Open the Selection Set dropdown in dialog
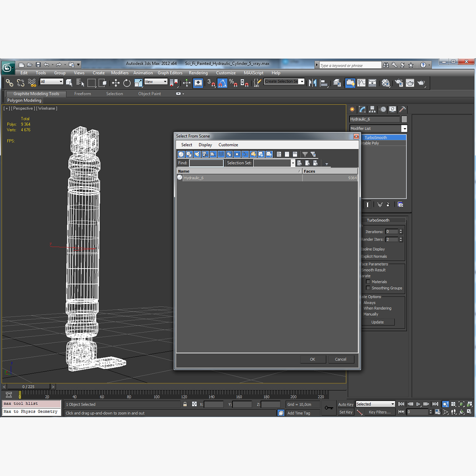This screenshot has width=476, height=476. 293,163
